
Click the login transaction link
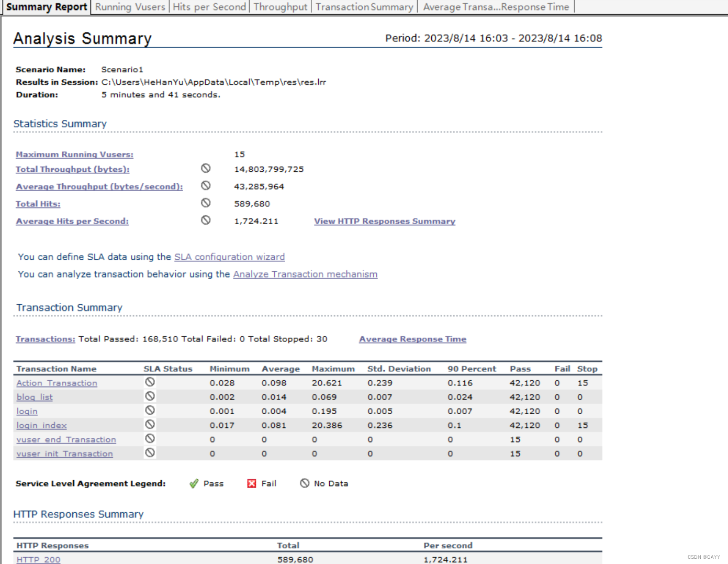(x=27, y=411)
